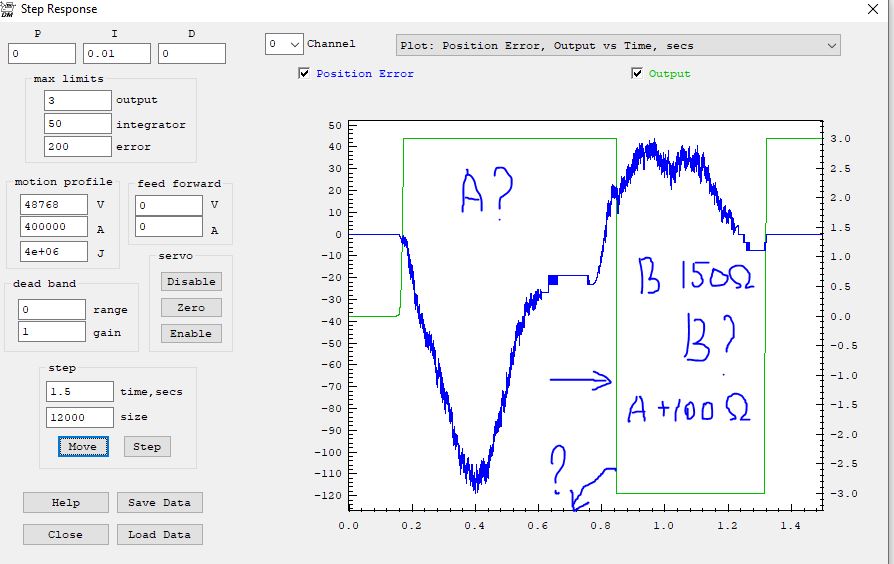Viewport: 894px width, 564px height.
Task: Open Help for step response
Action: (65, 502)
